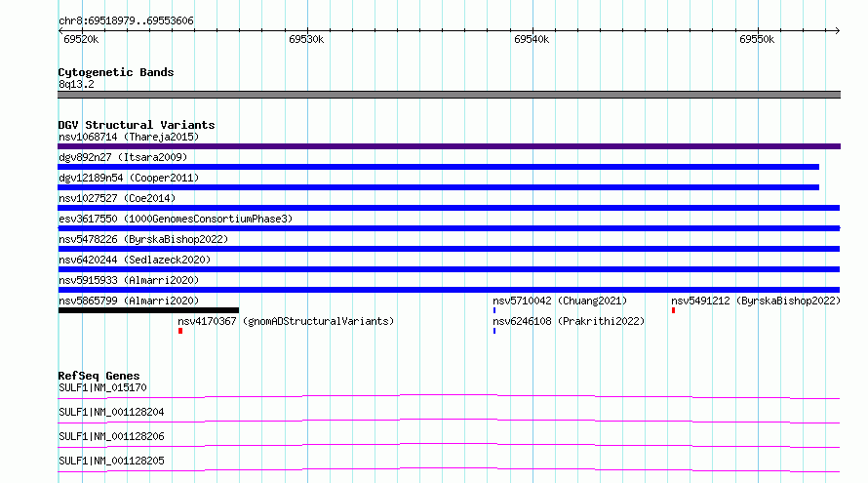Click SULF1|NM_001128205 transcript label

point(111,461)
